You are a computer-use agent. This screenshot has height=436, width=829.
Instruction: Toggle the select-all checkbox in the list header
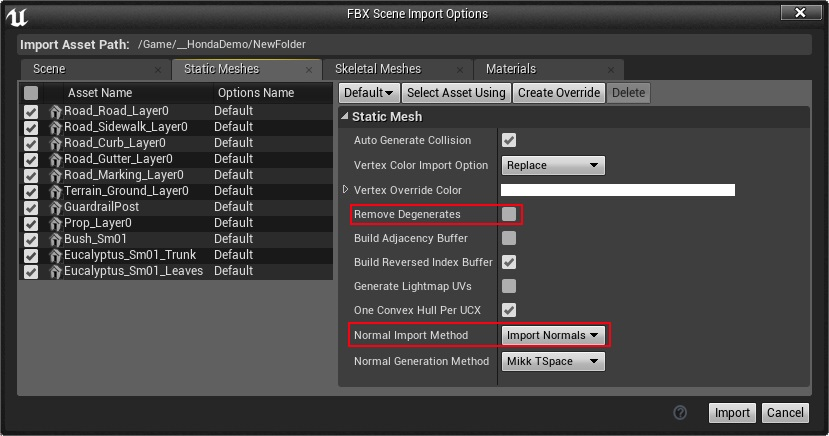pos(31,93)
